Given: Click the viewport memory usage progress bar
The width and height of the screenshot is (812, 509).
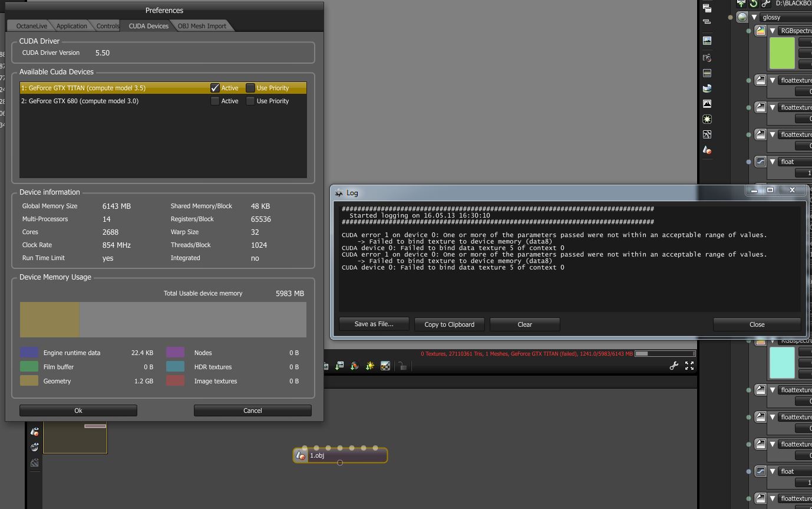Looking at the screenshot, I should pyautogui.click(x=665, y=353).
